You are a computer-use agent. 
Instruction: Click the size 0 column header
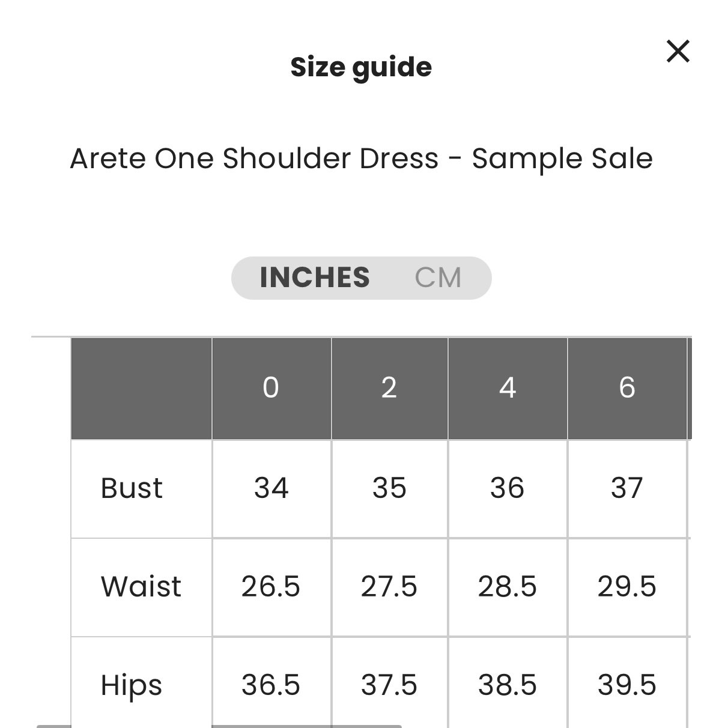(x=271, y=388)
